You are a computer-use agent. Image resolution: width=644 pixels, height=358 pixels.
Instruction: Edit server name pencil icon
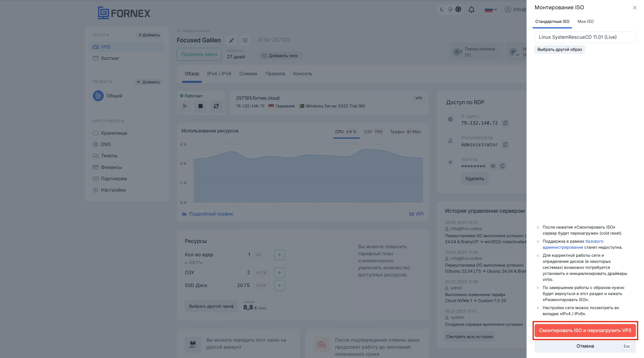[x=231, y=40]
